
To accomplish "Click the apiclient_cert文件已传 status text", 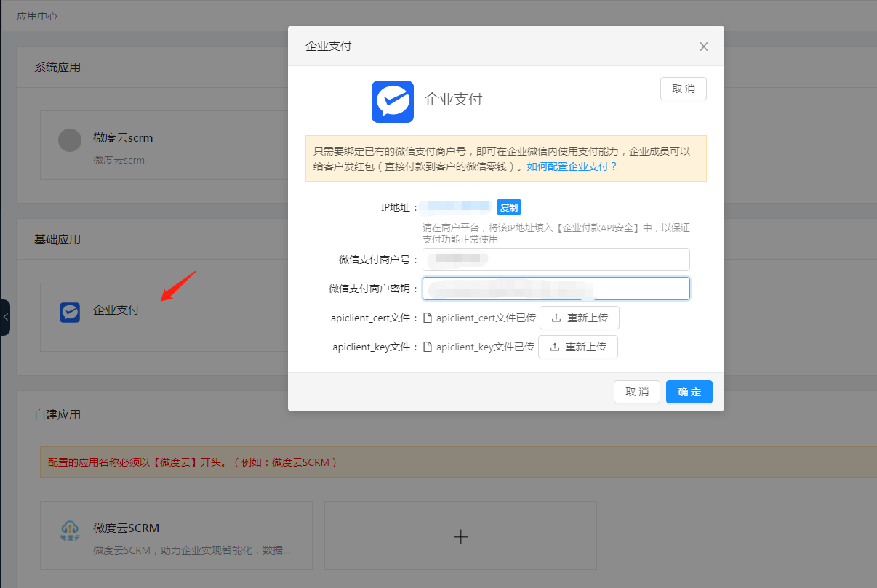I will 486,318.
